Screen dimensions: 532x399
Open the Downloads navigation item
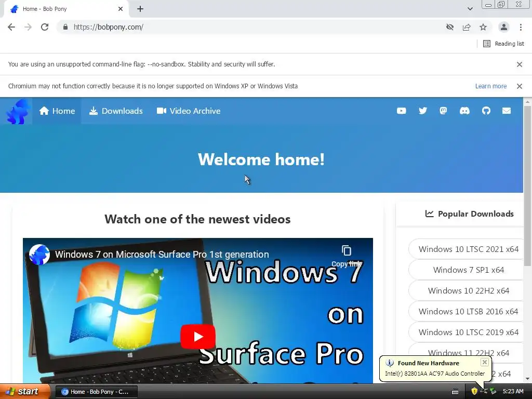click(116, 111)
